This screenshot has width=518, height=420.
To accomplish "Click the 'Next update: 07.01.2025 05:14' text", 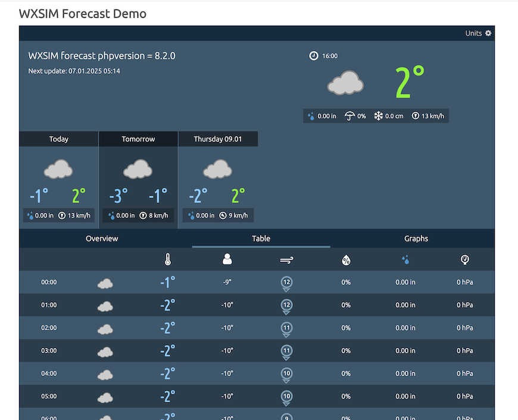I will [74, 71].
